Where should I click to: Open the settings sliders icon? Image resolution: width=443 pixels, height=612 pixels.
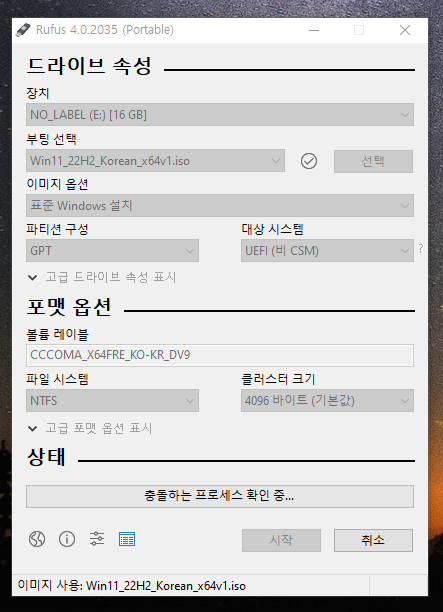97,539
